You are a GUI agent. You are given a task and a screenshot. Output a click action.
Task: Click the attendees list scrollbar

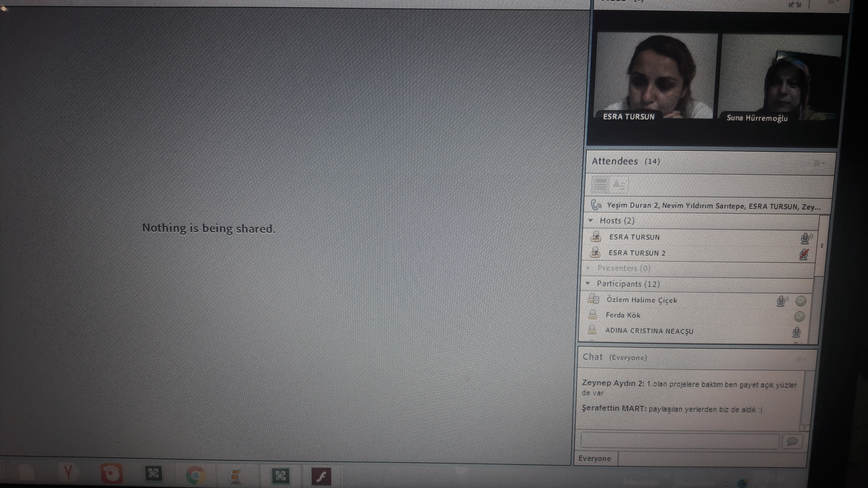[x=822, y=245]
